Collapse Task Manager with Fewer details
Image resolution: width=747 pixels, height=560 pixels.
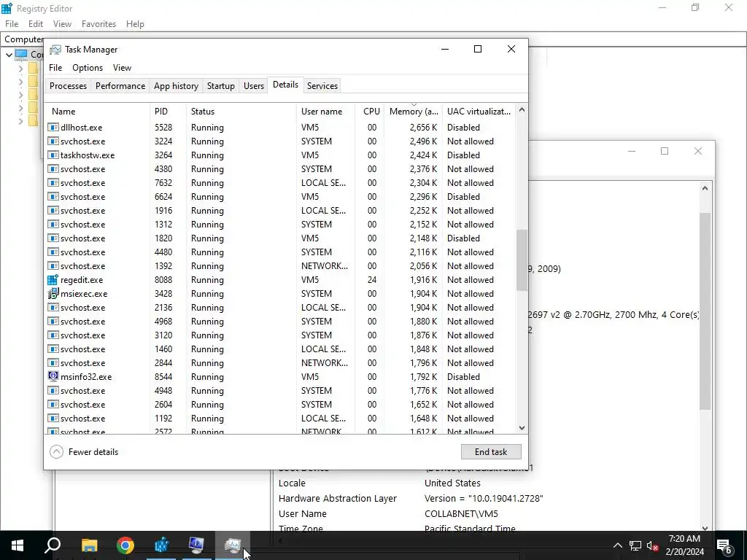click(84, 452)
